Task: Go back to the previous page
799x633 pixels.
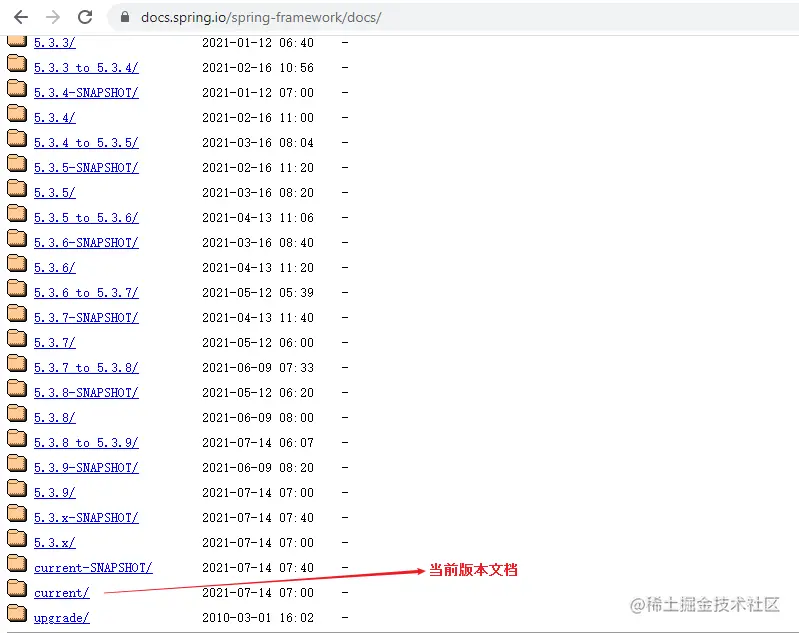Action: (21, 17)
